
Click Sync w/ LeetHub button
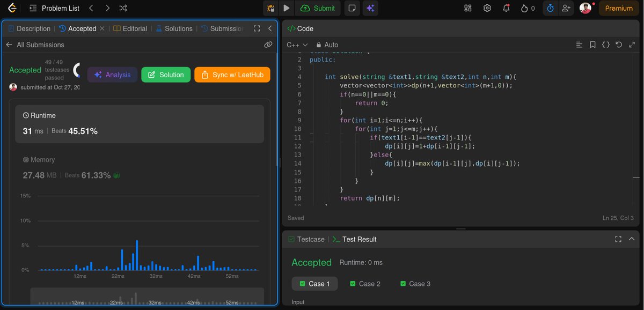coord(232,75)
